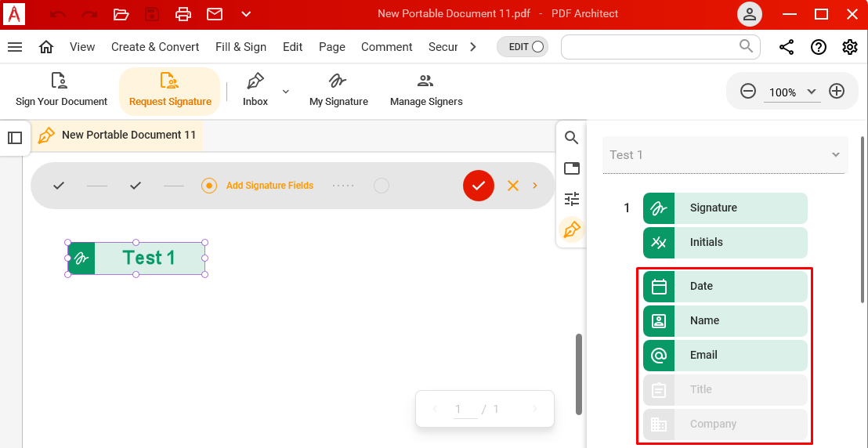Viewport: 868px width, 448px height.
Task: Add a Signature field
Action: click(725, 208)
